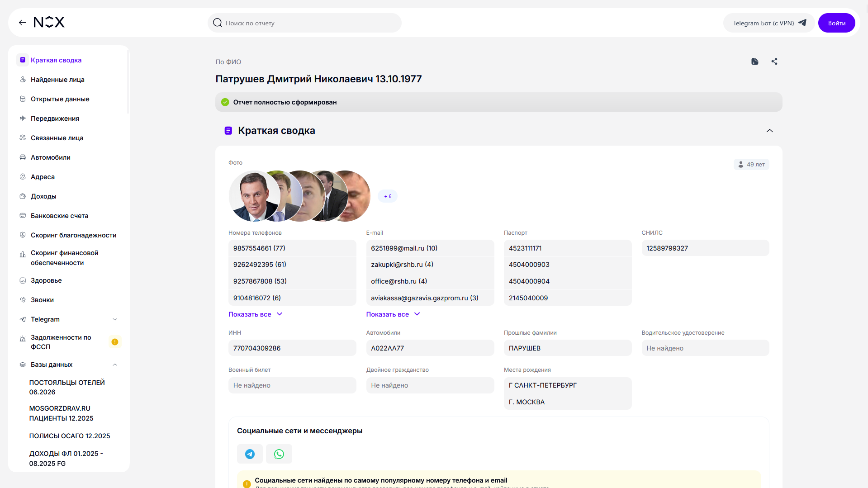
Task: Focus the Поиск по отчету search field
Action: (x=304, y=23)
